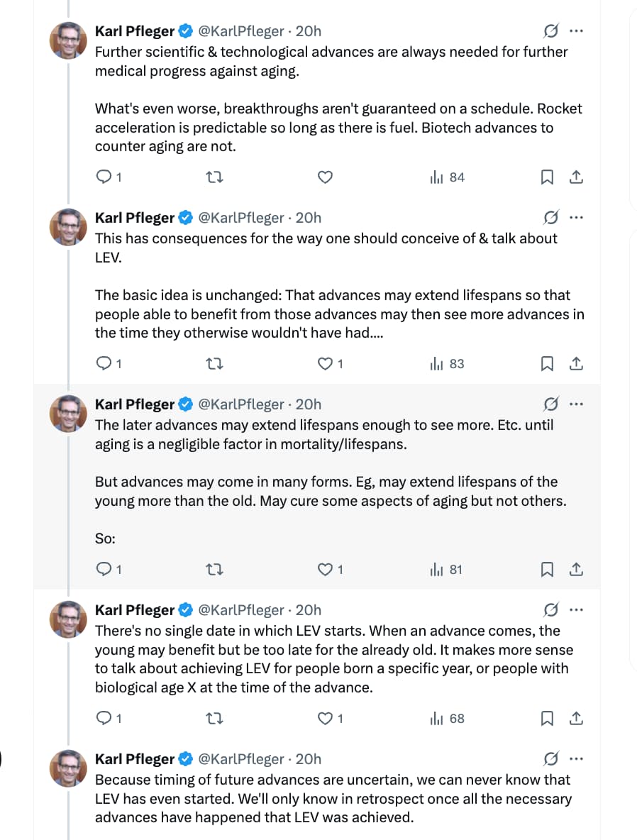
Task: Bookmark the tweet with 84 views
Action: [547, 177]
